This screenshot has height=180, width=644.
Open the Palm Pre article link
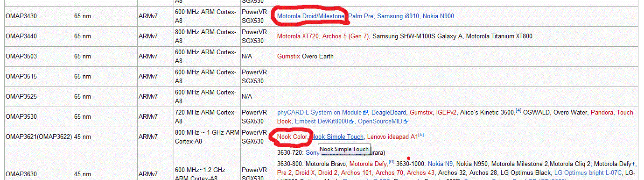point(361,16)
